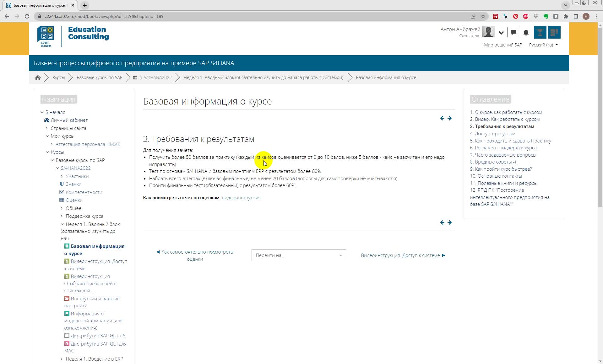Switch to the current browser tab
Screen dimensions: 603x364
pos(41,5)
